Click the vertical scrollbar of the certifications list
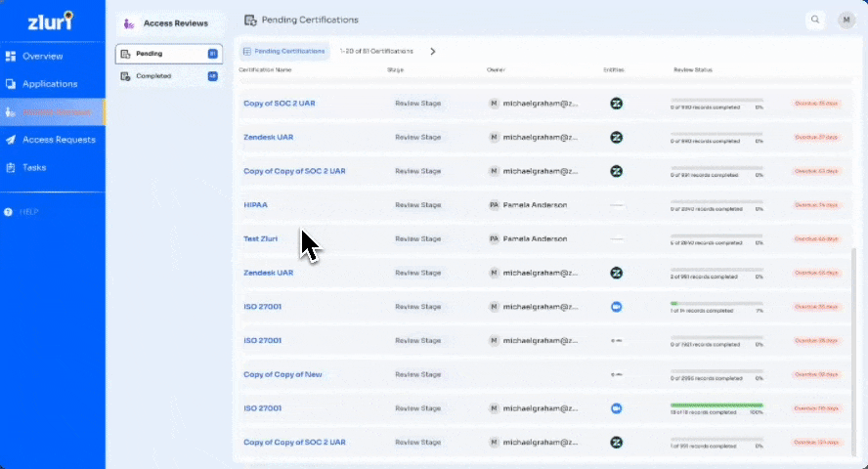 coord(854,353)
